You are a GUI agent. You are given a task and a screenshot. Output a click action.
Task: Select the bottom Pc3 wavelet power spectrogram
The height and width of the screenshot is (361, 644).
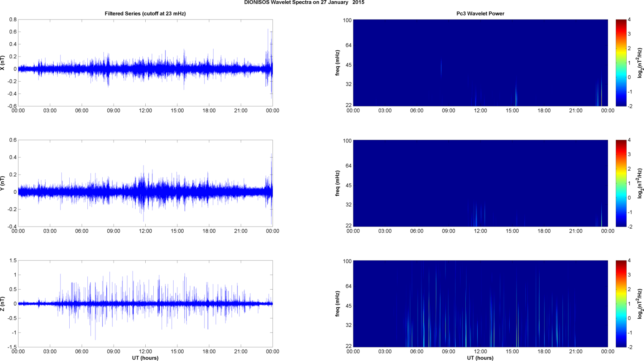click(480, 304)
